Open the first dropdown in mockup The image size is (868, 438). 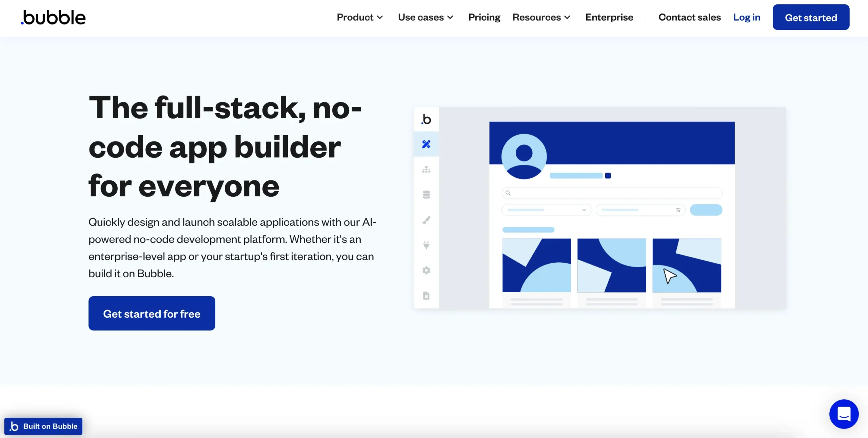point(546,210)
